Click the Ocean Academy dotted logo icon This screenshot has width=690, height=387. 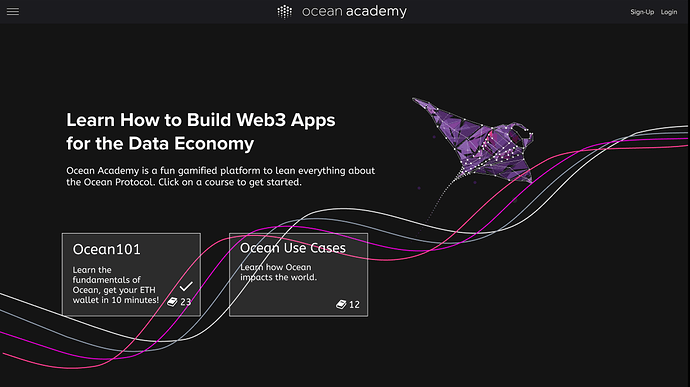pos(285,12)
